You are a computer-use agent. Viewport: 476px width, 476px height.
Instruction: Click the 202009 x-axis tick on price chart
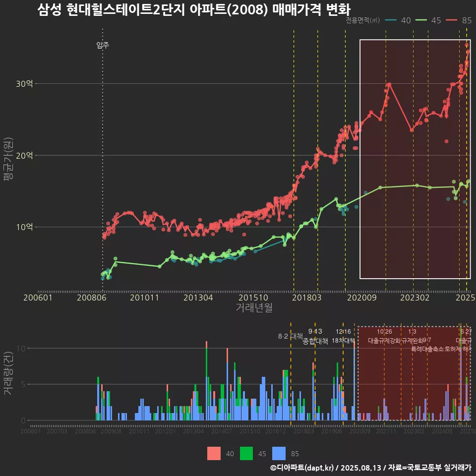[362, 297]
